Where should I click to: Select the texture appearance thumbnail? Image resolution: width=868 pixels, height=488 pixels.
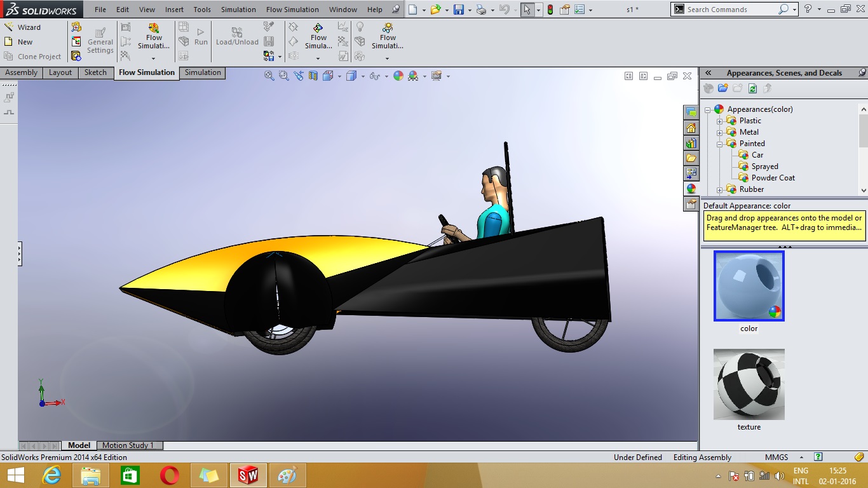pos(749,384)
